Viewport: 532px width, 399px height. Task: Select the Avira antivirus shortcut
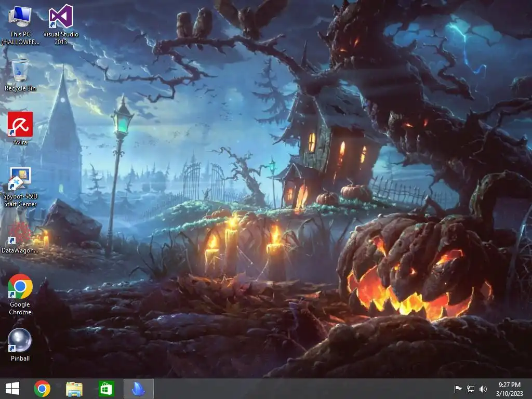click(x=20, y=129)
